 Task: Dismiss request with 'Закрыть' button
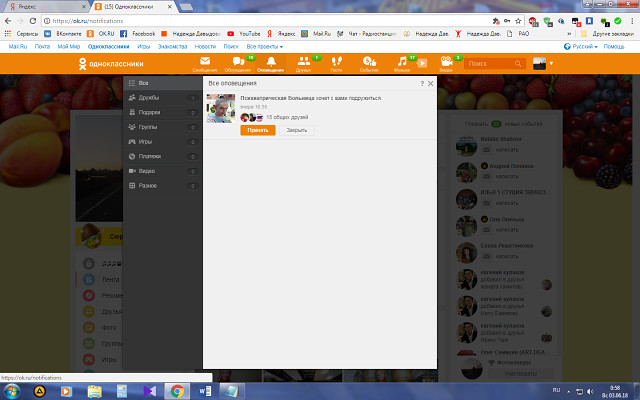coord(297,130)
